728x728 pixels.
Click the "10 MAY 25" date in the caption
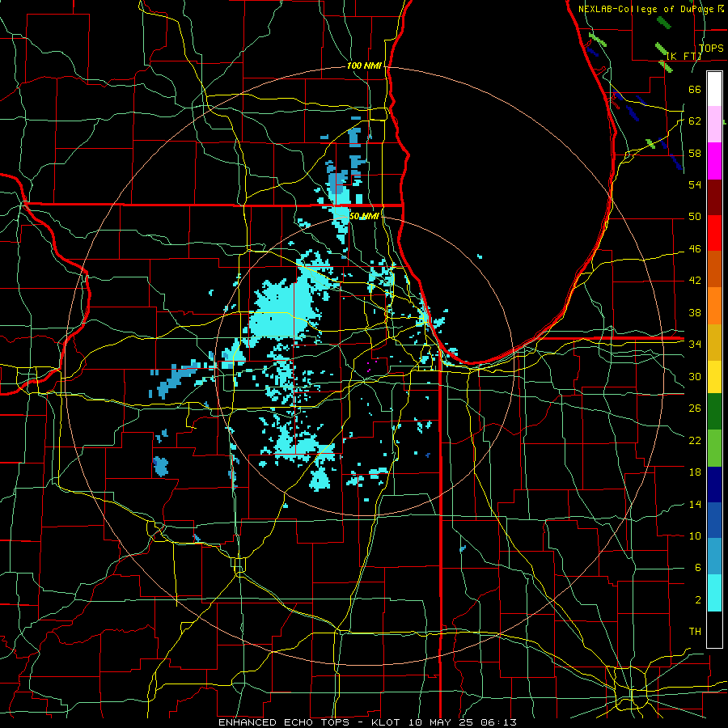click(x=441, y=722)
